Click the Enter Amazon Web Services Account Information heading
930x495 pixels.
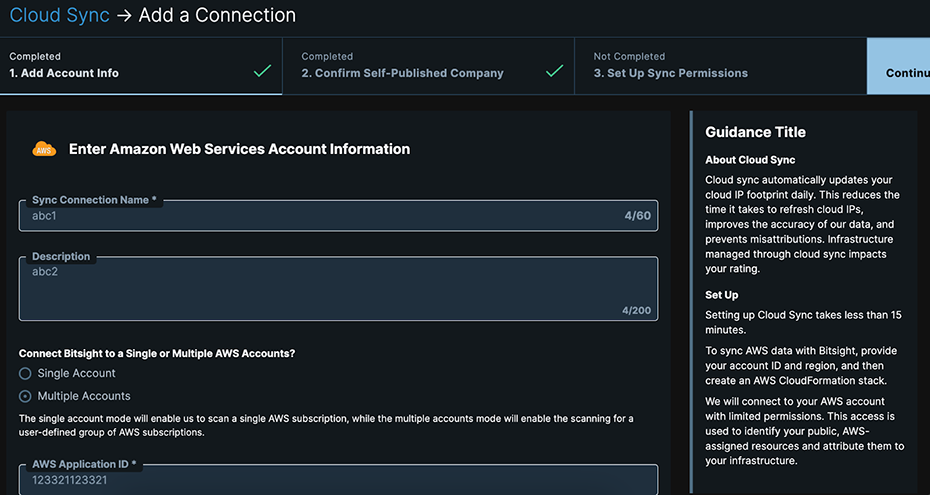point(239,149)
